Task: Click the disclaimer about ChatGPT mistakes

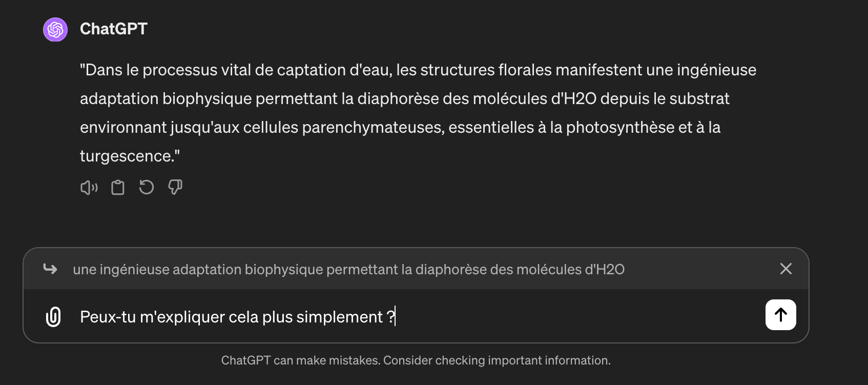Action: click(416, 360)
